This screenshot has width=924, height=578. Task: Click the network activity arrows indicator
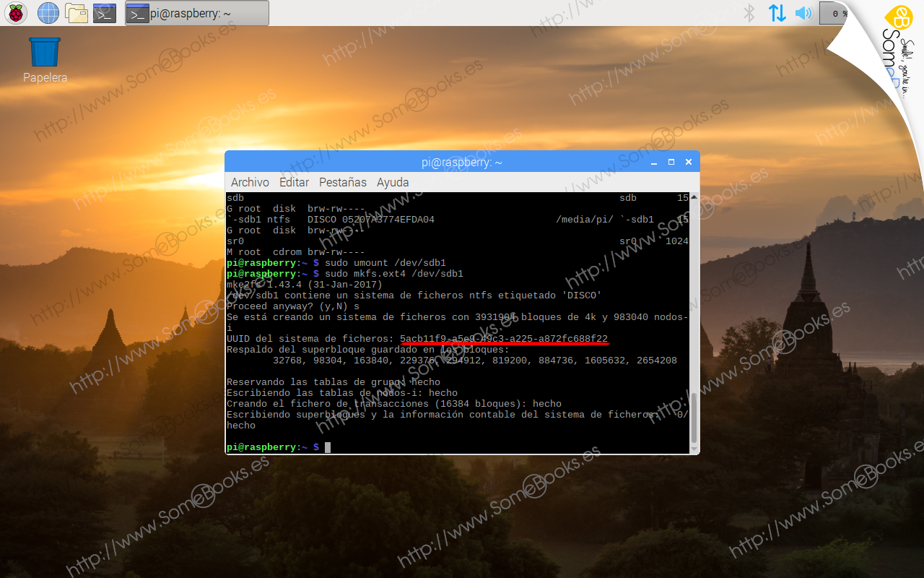click(777, 12)
